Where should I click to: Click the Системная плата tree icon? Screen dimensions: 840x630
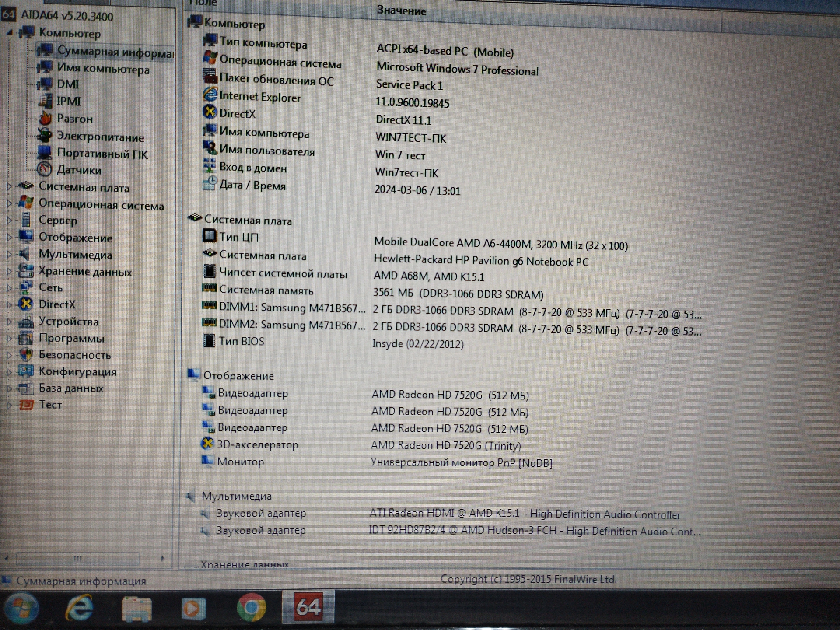pos(26,185)
